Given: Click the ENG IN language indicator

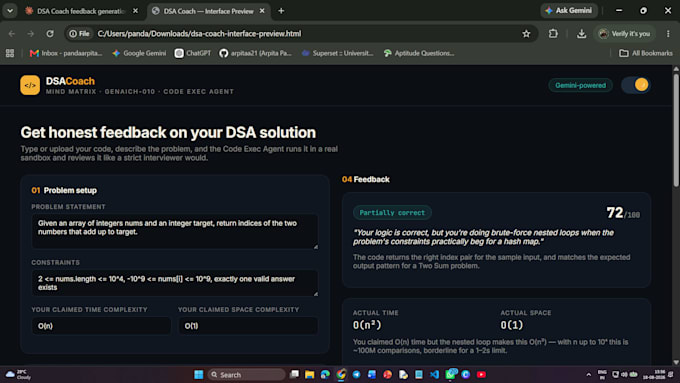Looking at the screenshot, I should [602, 374].
